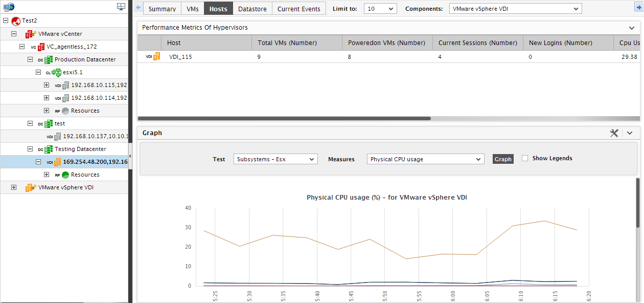The width and height of the screenshot is (644, 303).
Task: Open the Components dropdown
Action: coord(515,9)
